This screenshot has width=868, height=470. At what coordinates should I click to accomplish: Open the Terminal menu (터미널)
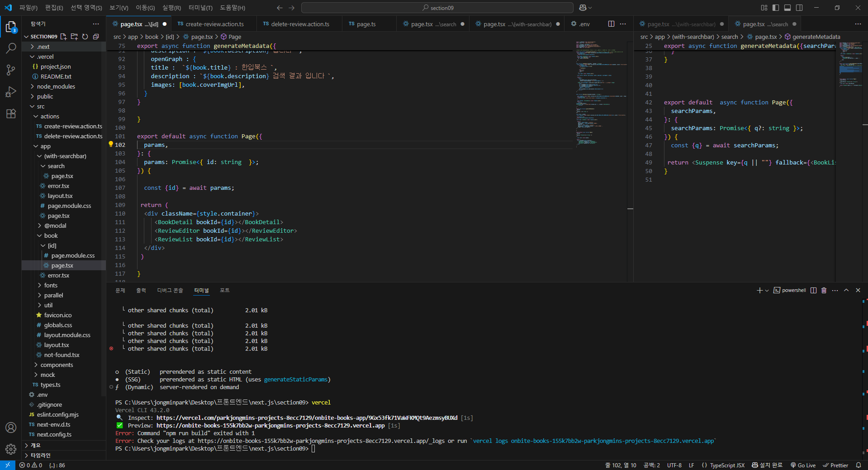point(200,8)
